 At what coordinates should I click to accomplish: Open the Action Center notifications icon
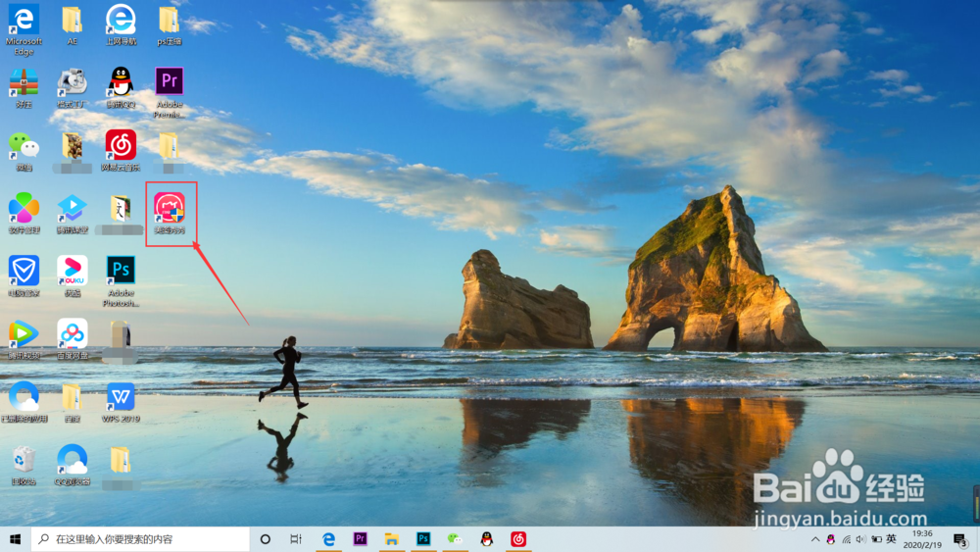(x=960, y=539)
